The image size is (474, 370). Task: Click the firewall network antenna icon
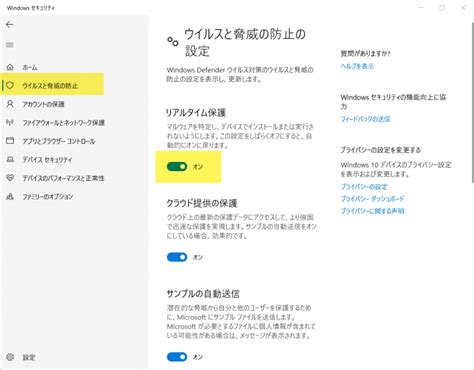pyautogui.click(x=10, y=122)
